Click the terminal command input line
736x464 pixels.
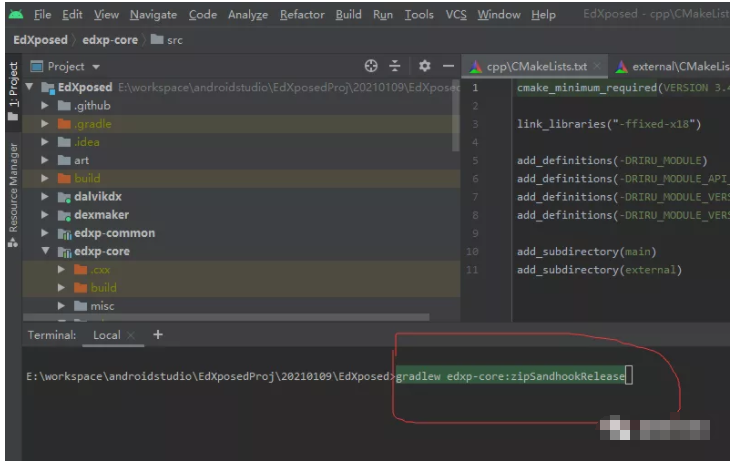329,376
